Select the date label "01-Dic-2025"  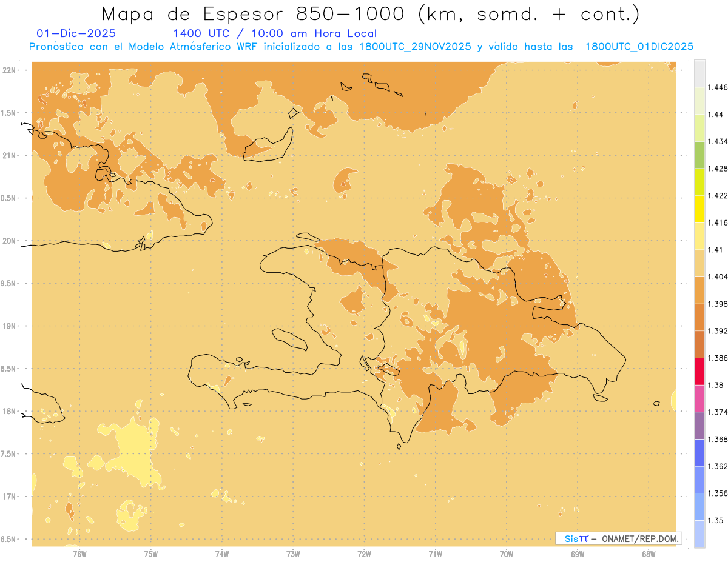(76, 34)
